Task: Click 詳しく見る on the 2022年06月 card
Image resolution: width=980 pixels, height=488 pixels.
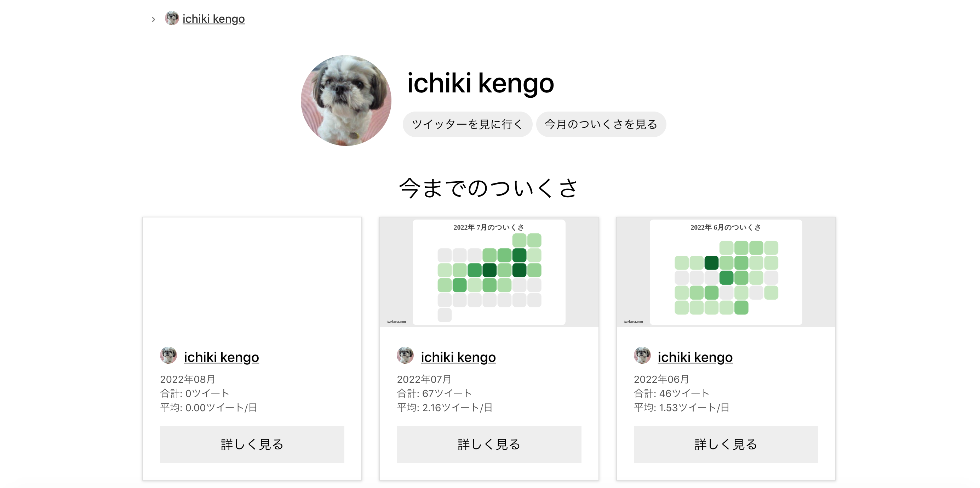Action: click(x=726, y=444)
